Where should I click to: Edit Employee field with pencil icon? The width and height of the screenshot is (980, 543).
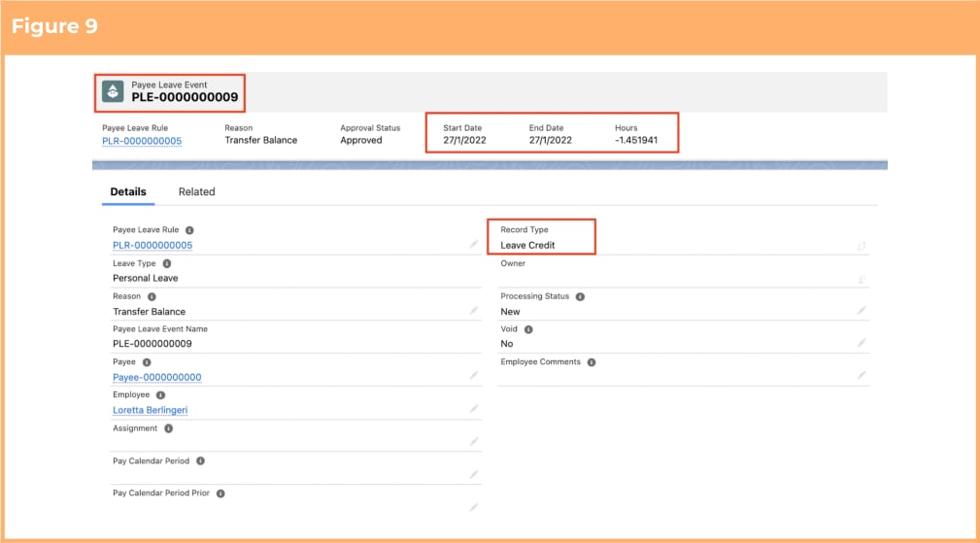click(x=474, y=409)
